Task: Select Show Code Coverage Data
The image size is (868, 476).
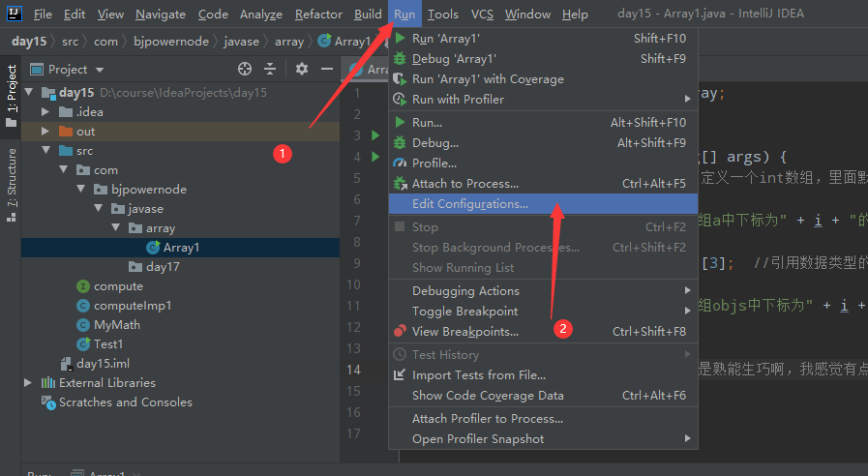Action: tap(543, 395)
